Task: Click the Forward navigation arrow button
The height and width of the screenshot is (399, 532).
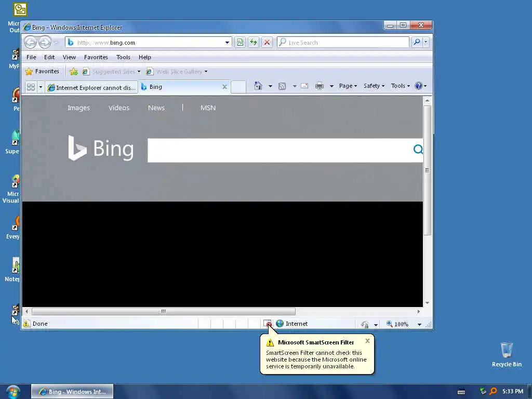Action: click(45, 43)
